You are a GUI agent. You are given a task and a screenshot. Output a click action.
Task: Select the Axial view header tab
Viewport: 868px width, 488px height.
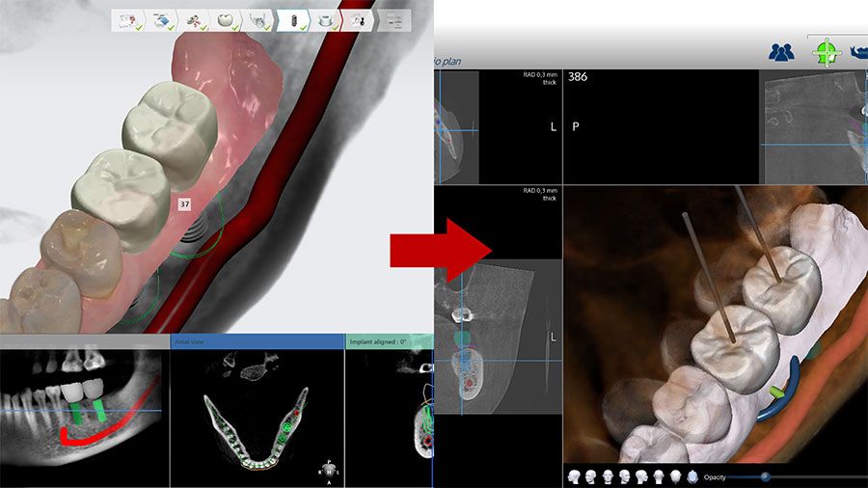click(x=257, y=341)
